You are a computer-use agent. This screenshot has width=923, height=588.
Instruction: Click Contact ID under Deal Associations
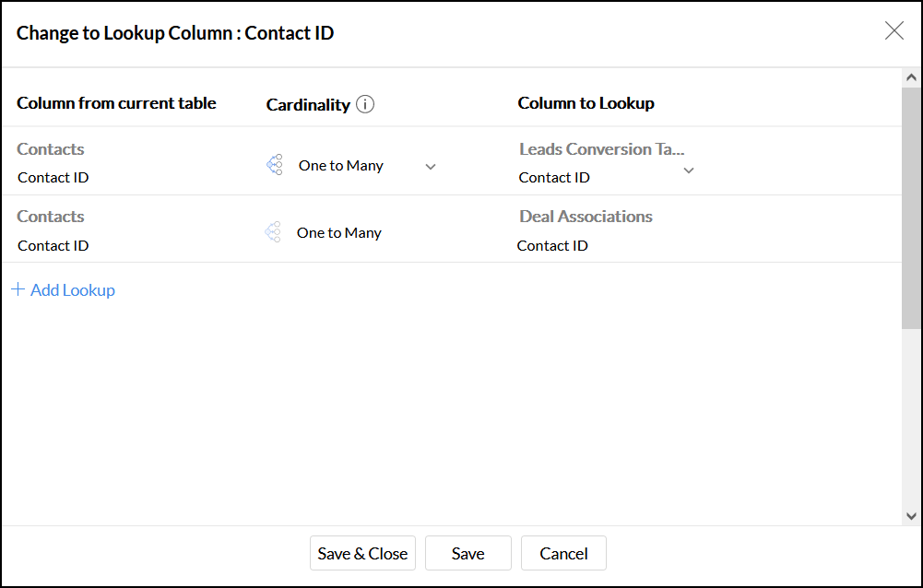click(552, 245)
